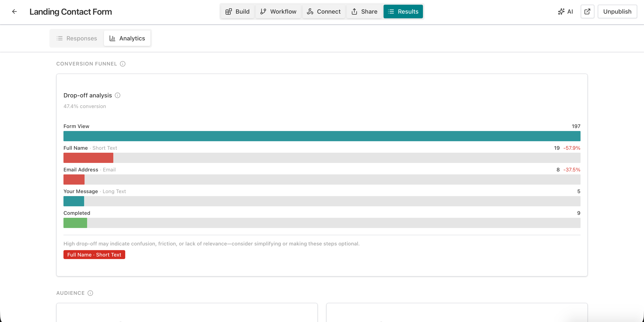Click the Your Message funnel bar
The width and height of the screenshot is (644, 322).
[74, 201]
